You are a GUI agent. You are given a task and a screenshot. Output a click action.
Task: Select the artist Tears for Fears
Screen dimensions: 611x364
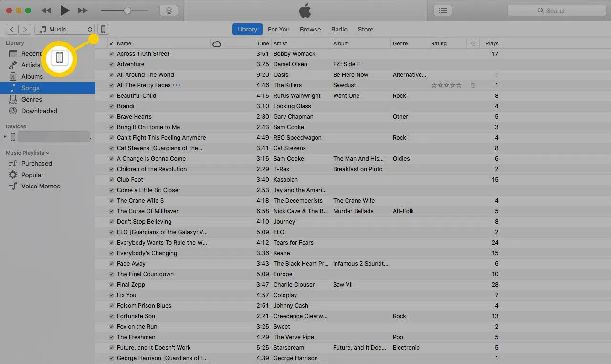294,243
